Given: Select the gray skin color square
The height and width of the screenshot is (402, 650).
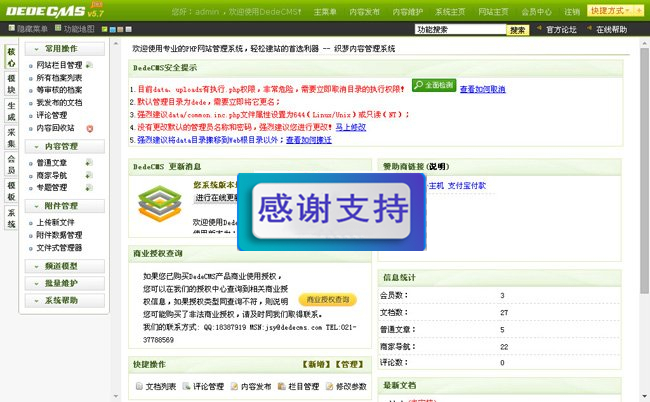Looking at the screenshot, I should (x=129, y=29).
